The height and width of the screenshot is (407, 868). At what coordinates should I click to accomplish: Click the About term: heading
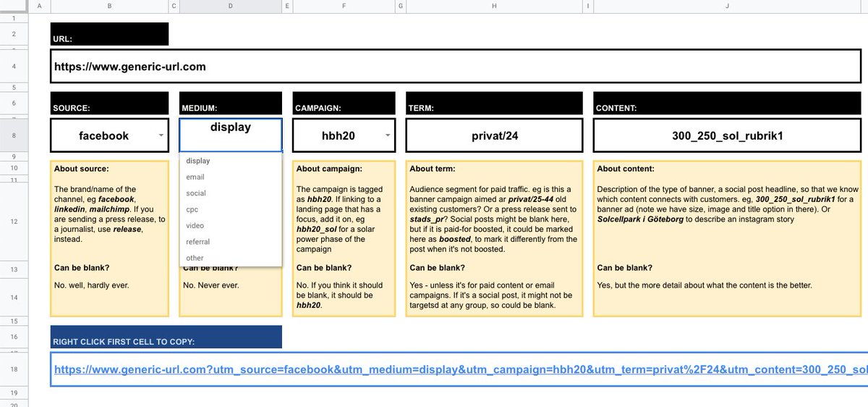(433, 169)
